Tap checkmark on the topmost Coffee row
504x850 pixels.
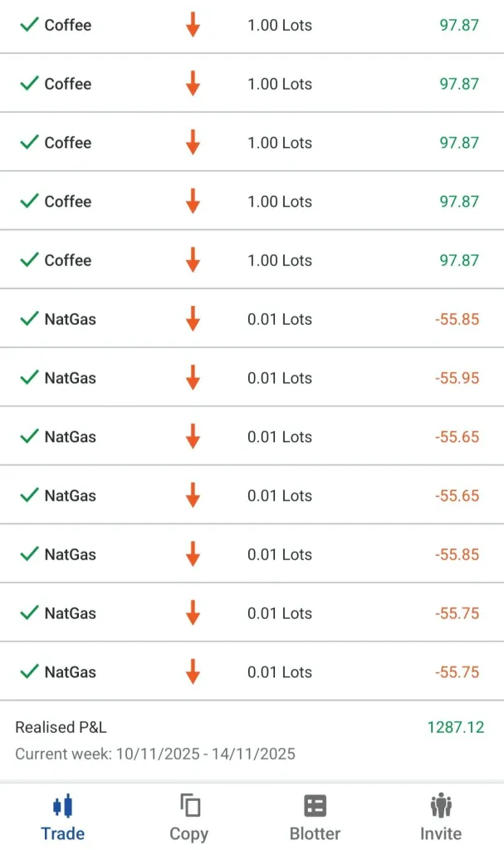[x=30, y=24]
